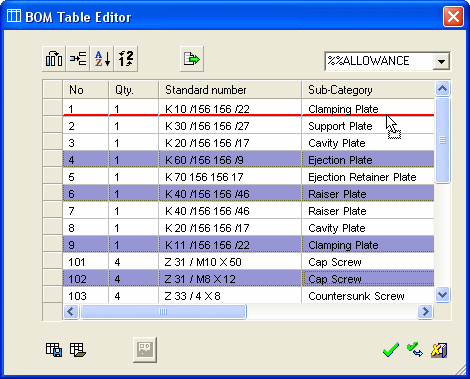Screen dimensions: 470x379
Task: Click the horizontal scrollbar thumb
Action: 163,312
